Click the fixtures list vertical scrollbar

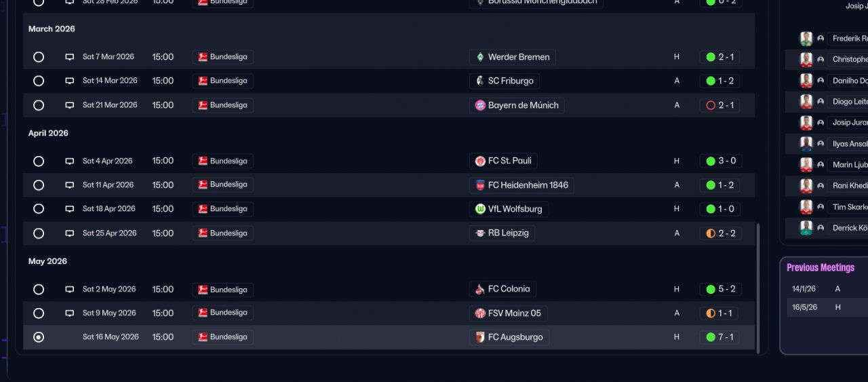point(759,285)
